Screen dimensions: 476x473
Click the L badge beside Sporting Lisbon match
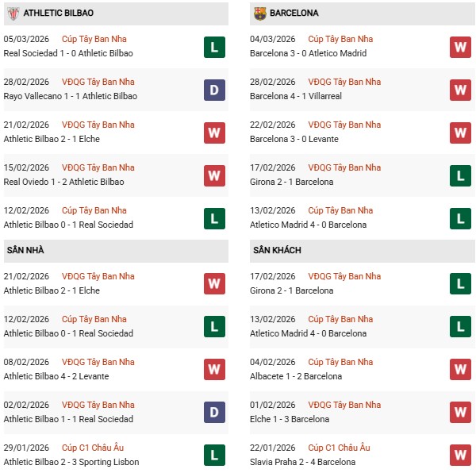click(214, 456)
